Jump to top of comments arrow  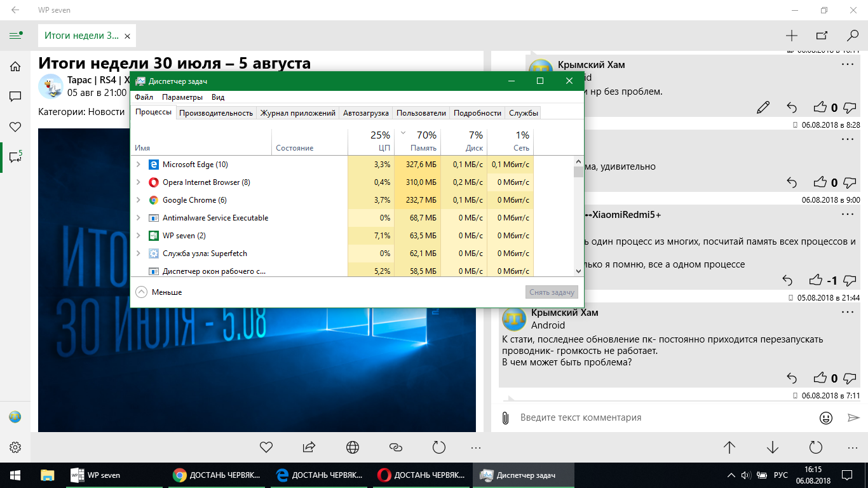tap(729, 447)
